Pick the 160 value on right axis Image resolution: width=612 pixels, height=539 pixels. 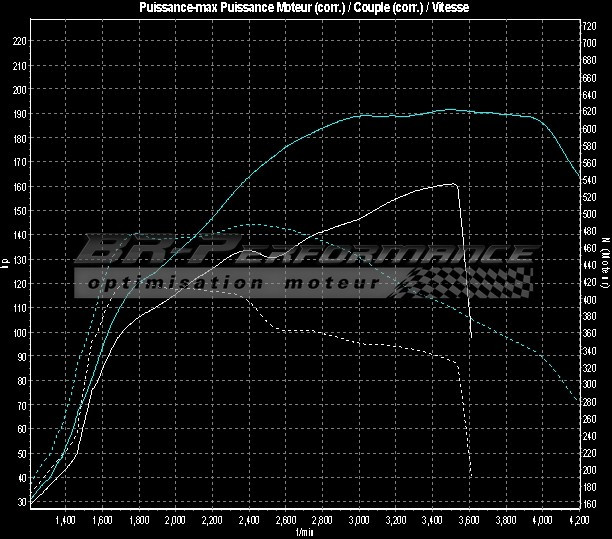[x=590, y=504]
